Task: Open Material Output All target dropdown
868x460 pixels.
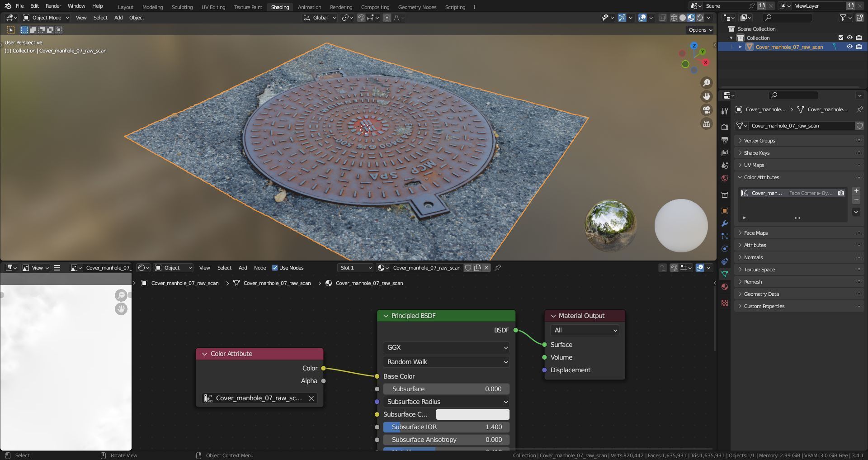Action: pyautogui.click(x=585, y=330)
